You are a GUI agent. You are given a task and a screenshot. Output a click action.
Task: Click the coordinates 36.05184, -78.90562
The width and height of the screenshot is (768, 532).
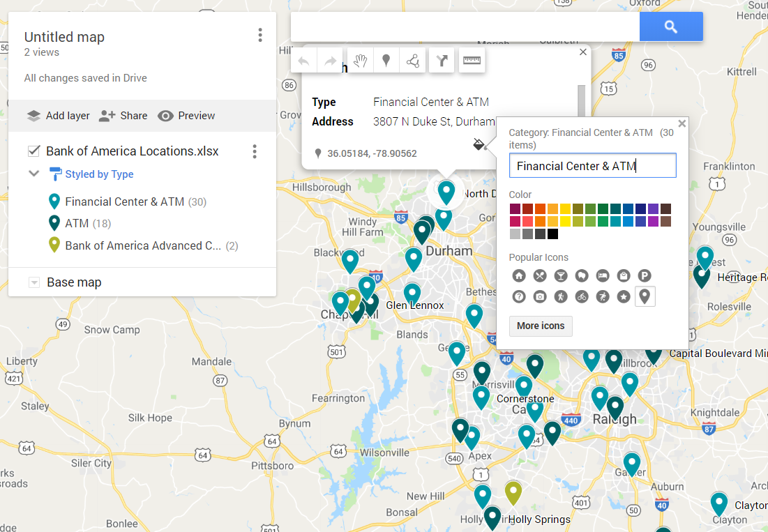(x=372, y=153)
